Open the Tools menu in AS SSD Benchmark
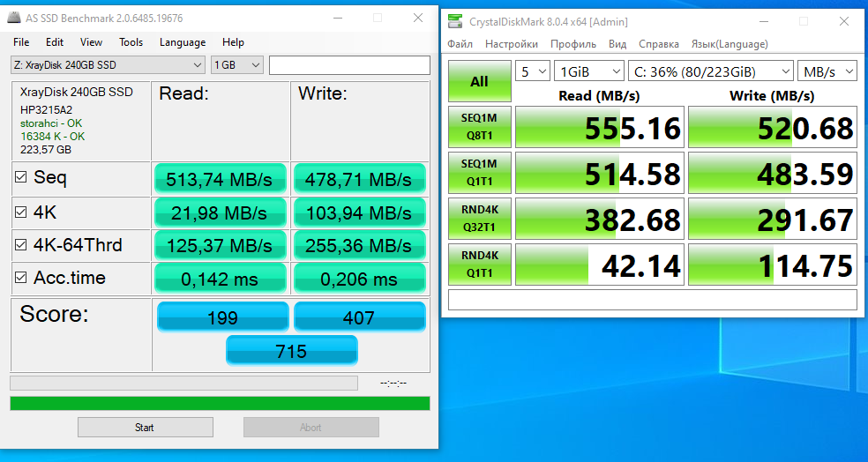 pos(131,42)
